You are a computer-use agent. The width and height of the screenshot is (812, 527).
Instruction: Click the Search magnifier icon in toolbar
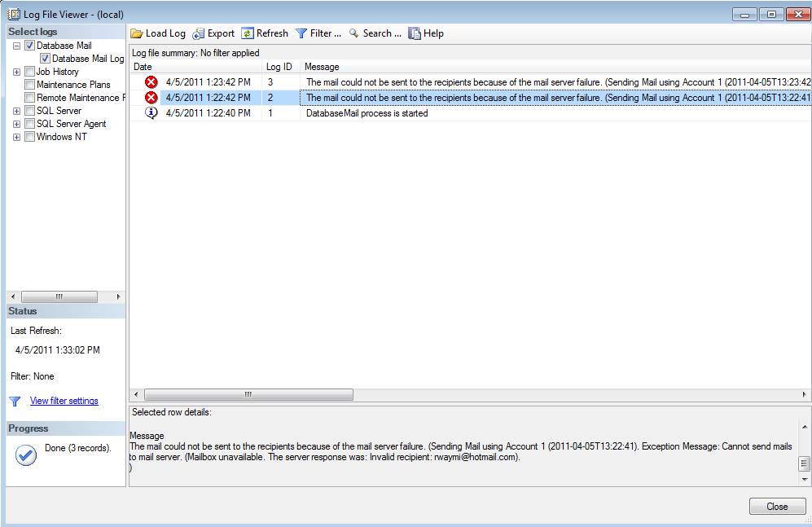pyautogui.click(x=353, y=33)
